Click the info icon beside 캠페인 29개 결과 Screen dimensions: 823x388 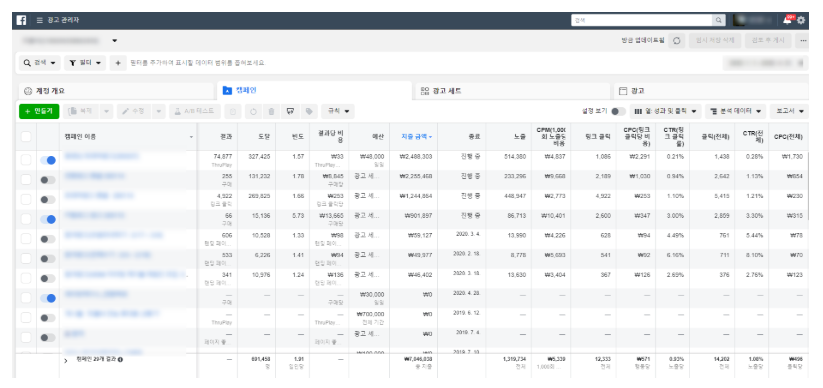[x=120, y=360]
